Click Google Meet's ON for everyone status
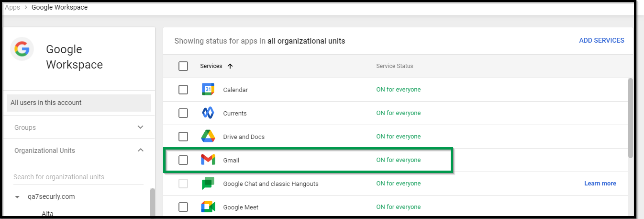Image resolution: width=644 pixels, height=219 pixels. [399, 207]
